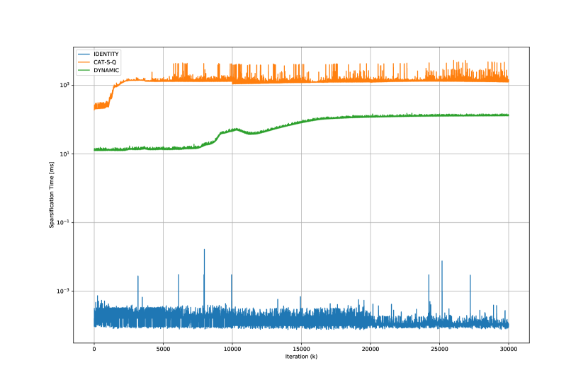Viewport: 588px width, 392px height.
Task: Click the x-axis tick label 15000
Action: (x=301, y=349)
